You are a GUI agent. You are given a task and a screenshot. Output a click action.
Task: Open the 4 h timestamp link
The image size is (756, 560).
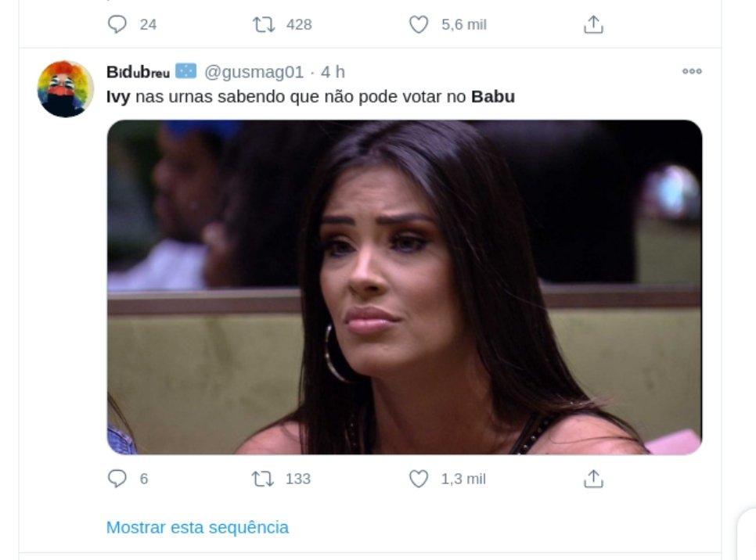(333, 72)
